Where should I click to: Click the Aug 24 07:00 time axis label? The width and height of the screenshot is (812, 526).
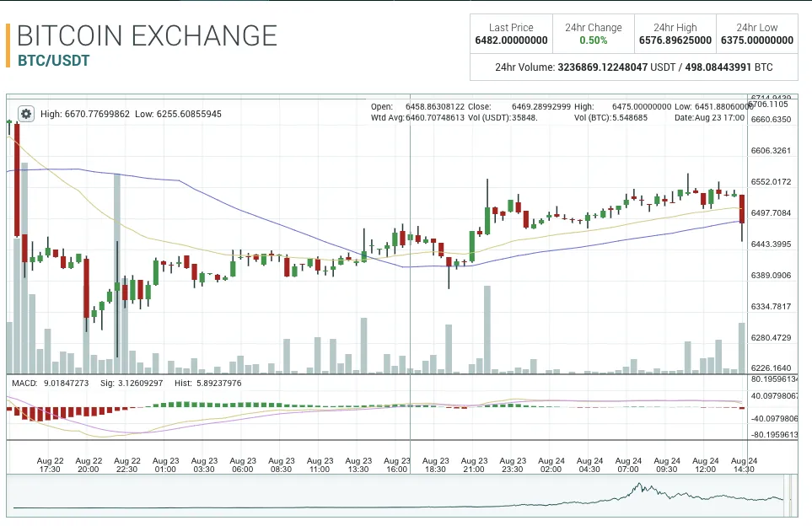(x=628, y=465)
